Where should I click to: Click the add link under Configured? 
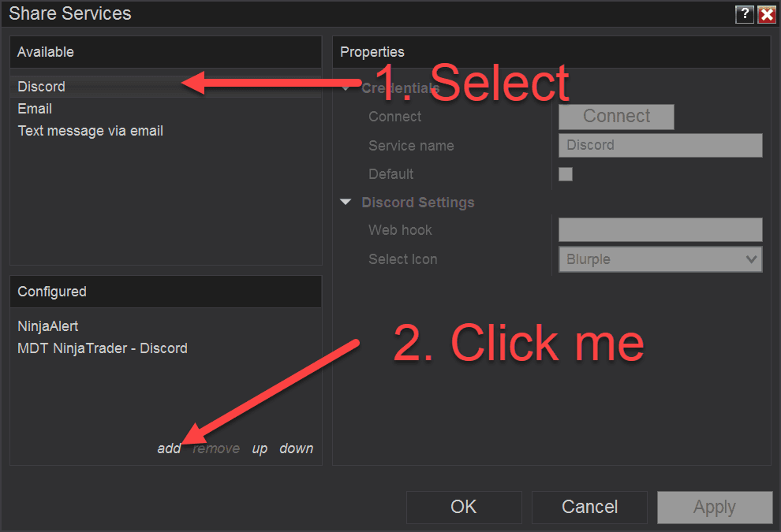pos(169,448)
